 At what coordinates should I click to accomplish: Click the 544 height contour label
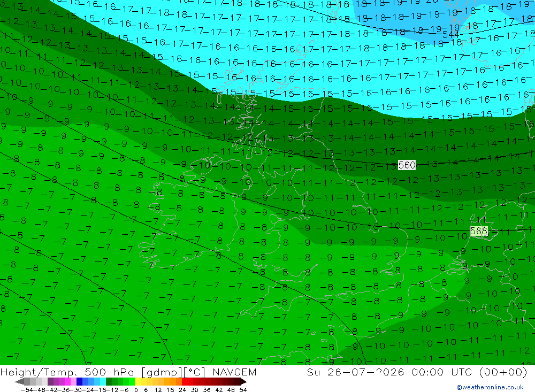pos(450,35)
